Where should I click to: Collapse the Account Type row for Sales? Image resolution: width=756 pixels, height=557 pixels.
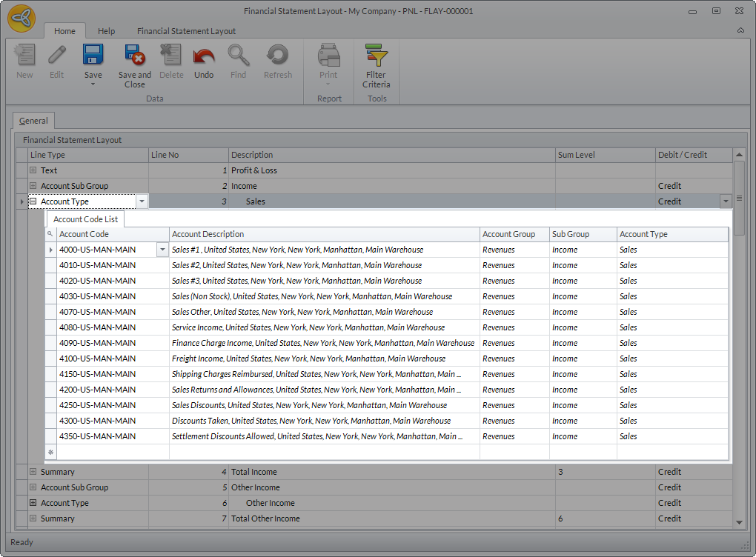click(x=33, y=201)
